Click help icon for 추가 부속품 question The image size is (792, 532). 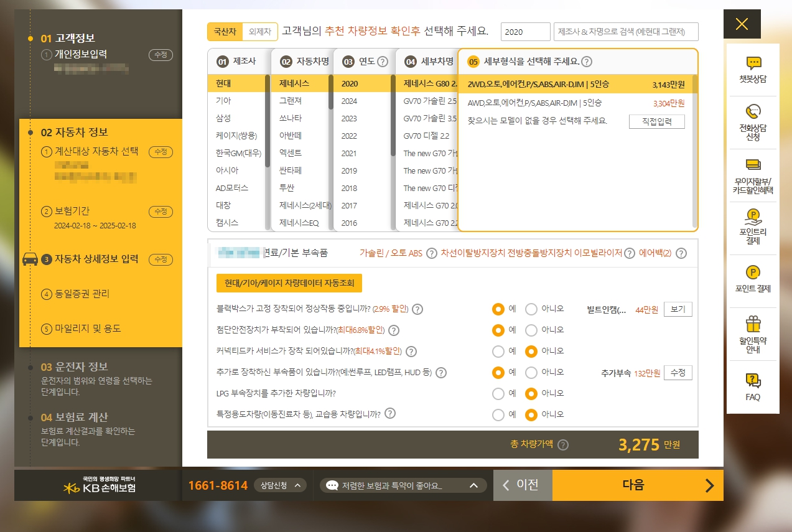click(441, 373)
